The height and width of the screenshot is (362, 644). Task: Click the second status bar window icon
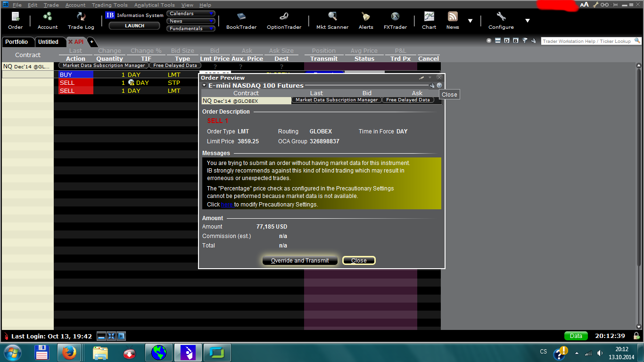[x=111, y=336]
